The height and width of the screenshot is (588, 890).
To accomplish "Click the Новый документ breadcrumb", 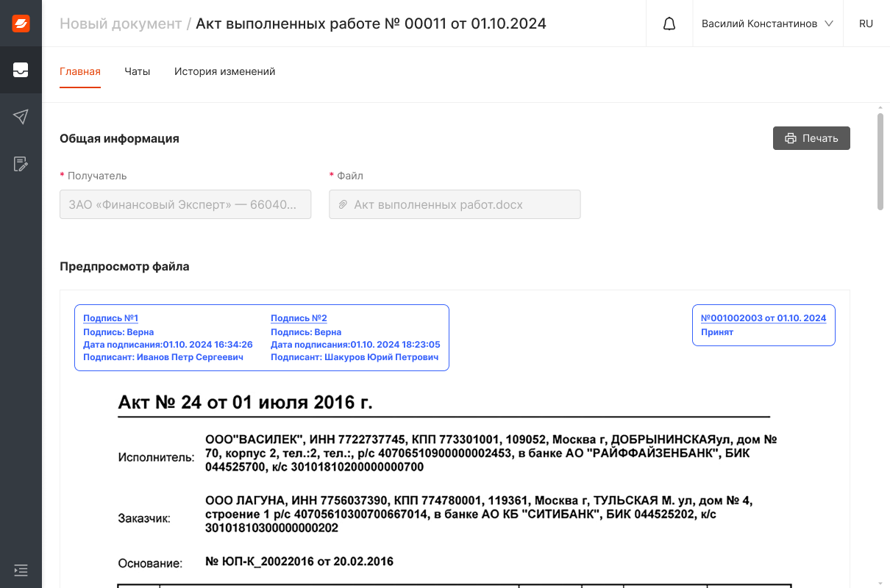I will [121, 24].
